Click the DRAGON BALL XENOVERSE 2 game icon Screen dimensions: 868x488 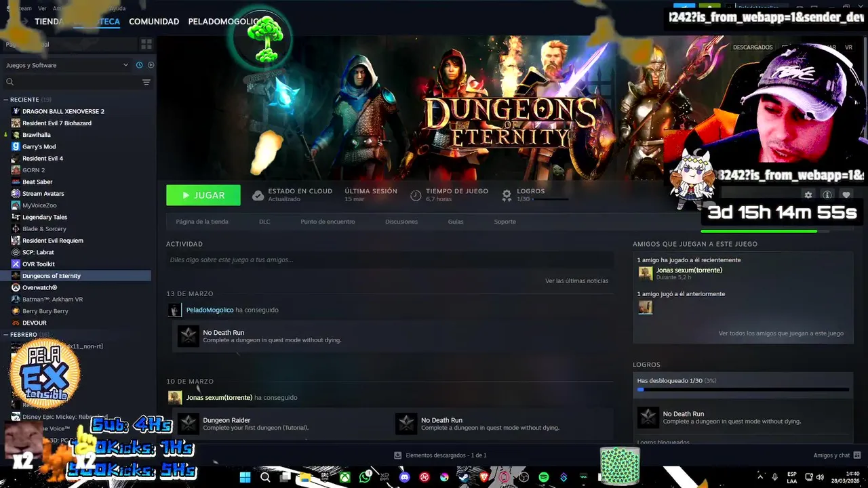pos(16,111)
